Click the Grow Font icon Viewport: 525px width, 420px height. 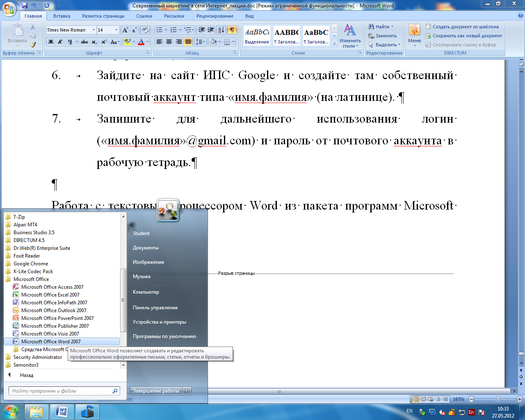click(126, 30)
